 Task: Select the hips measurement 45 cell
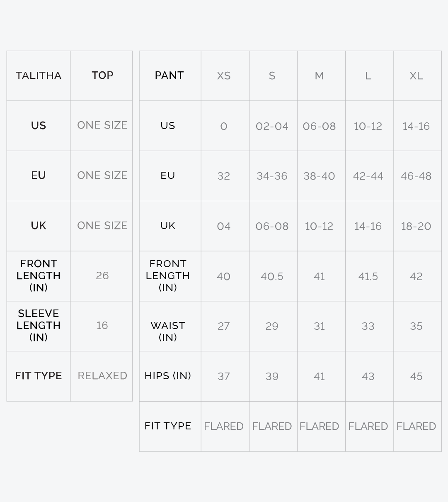tap(416, 377)
